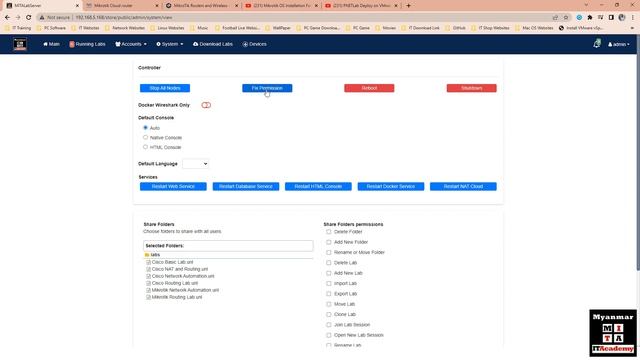This screenshot has height=360, width=640.
Task: Click the share page icon in address bar
Action: (x=555, y=18)
